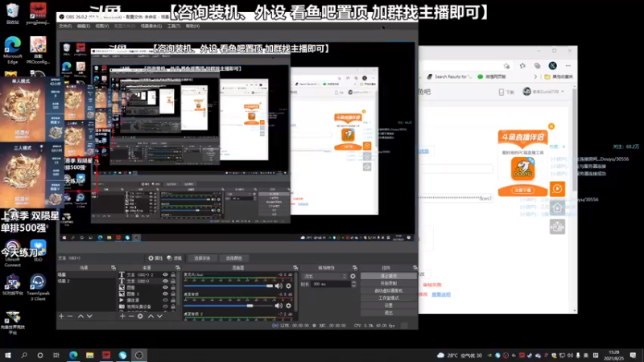Open transition properties gear icon
This screenshot has height=362, width=644.
(353, 276)
